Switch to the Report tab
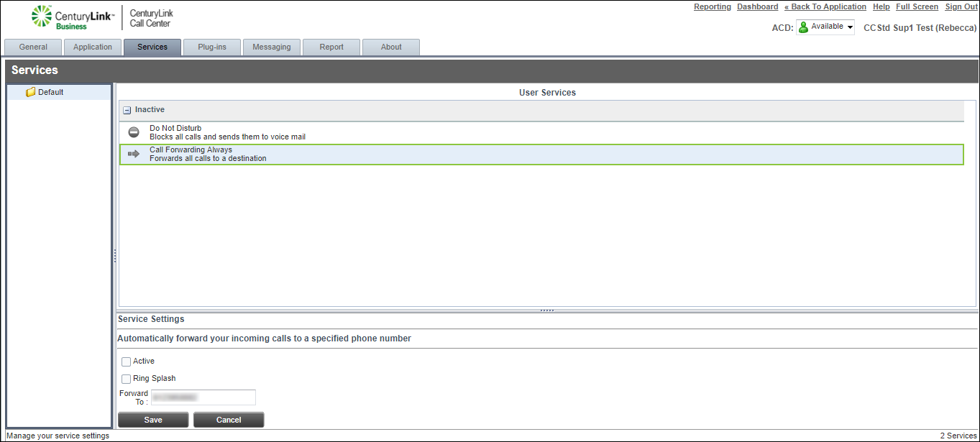 (331, 47)
